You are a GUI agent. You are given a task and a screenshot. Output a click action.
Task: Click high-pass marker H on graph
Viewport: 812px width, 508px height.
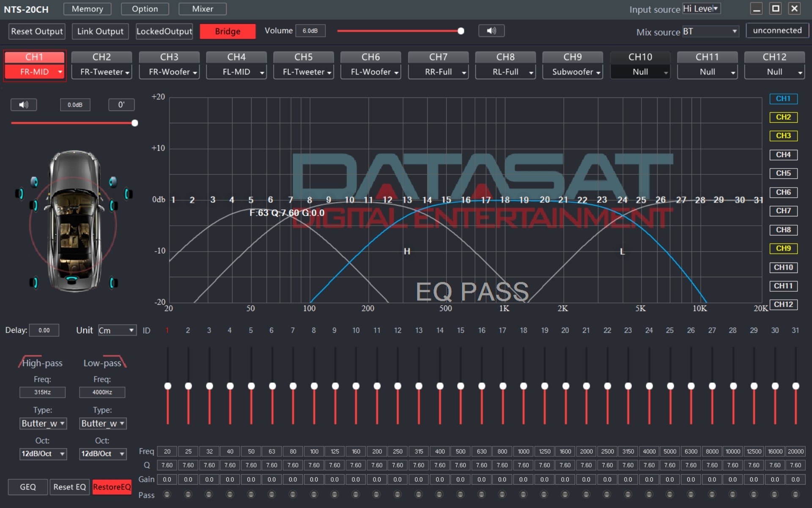pos(407,251)
